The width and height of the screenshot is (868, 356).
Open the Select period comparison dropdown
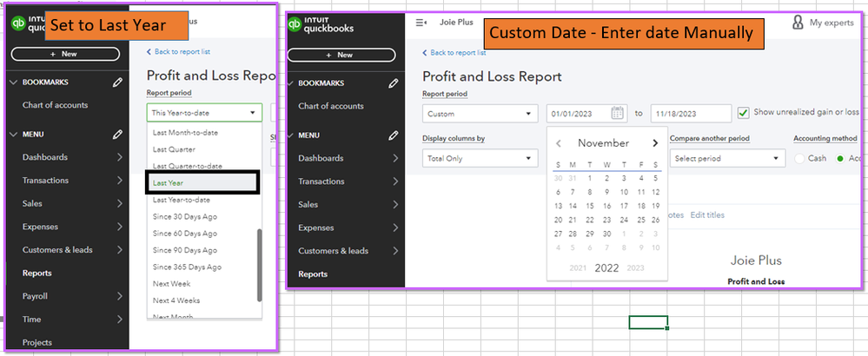[x=727, y=159]
